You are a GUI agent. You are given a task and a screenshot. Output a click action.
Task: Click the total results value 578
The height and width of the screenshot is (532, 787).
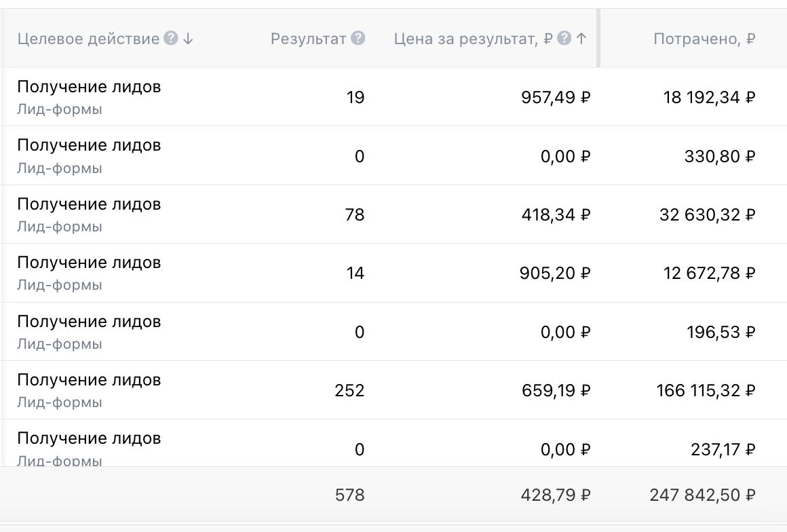[349, 495]
